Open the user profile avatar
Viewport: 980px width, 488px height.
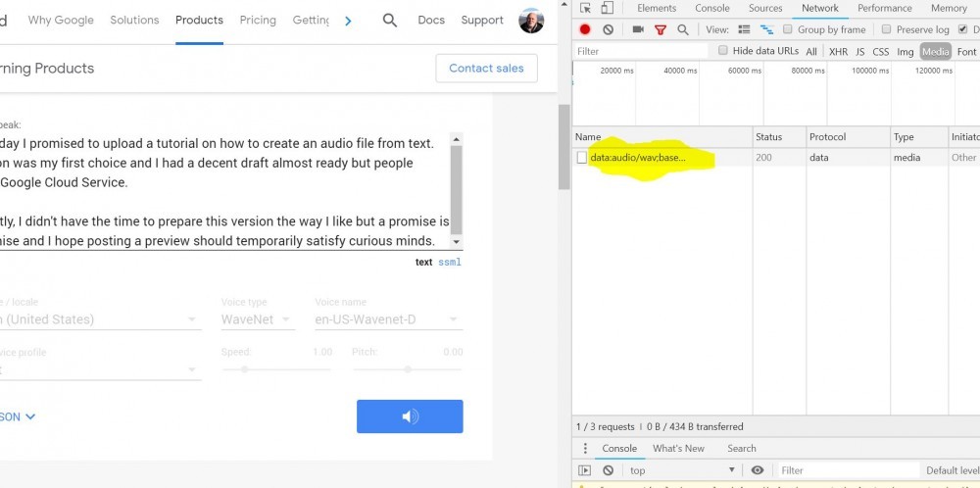pos(531,21)
